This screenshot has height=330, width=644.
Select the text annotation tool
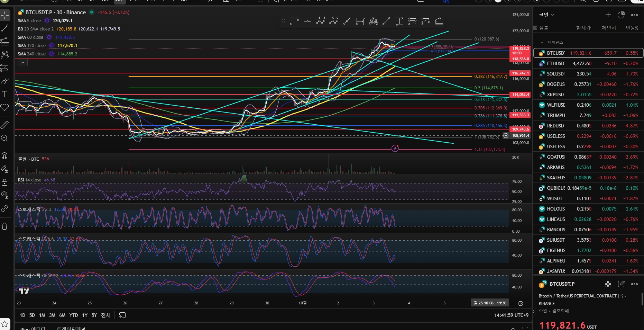5,94
